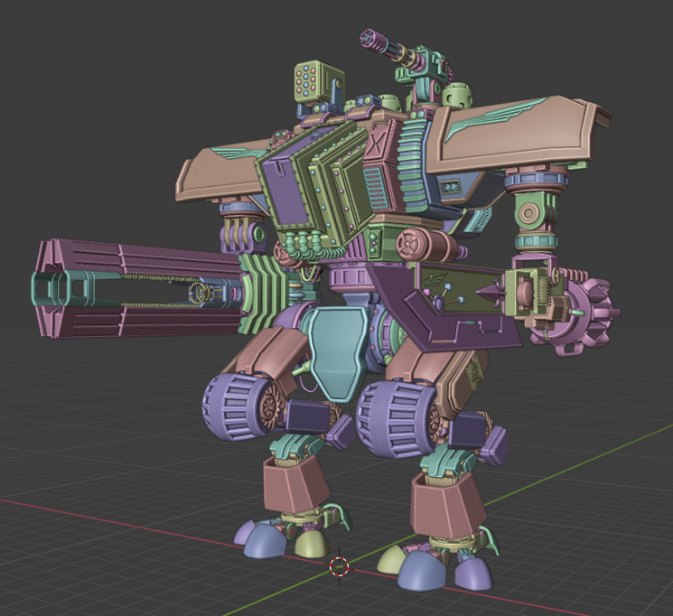
Task: Select the purple angular arm shield plate
Action: click(x=446, y=309)
